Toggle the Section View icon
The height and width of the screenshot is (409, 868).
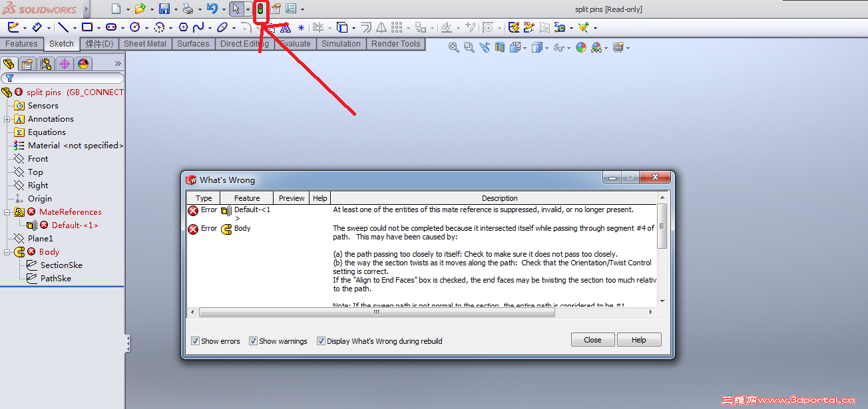pos(500,47)
